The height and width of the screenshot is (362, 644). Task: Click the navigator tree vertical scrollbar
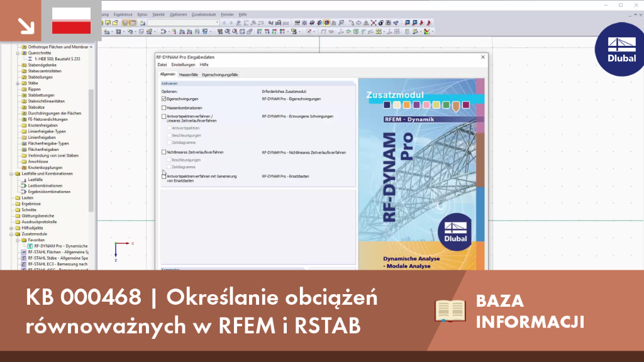pyautogui.click(x=91, y=150)
